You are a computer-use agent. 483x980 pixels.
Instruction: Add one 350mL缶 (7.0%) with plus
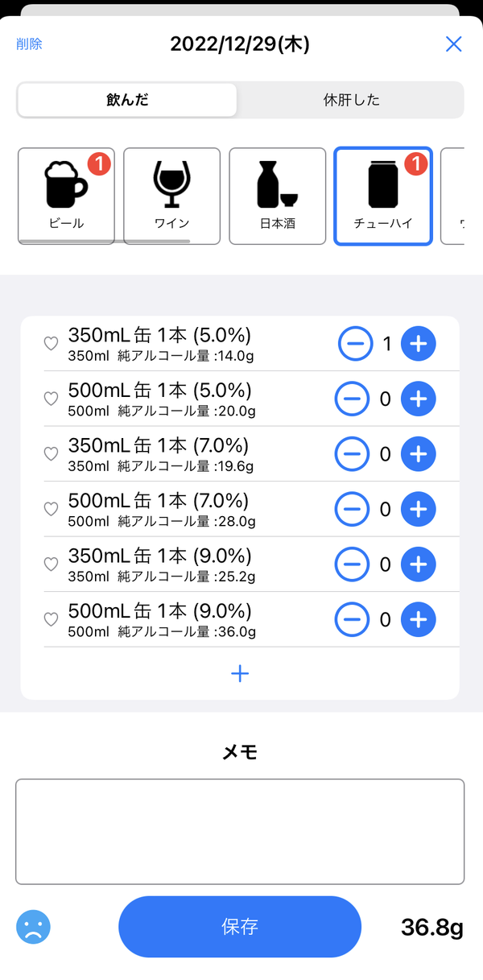pos(418,454)
